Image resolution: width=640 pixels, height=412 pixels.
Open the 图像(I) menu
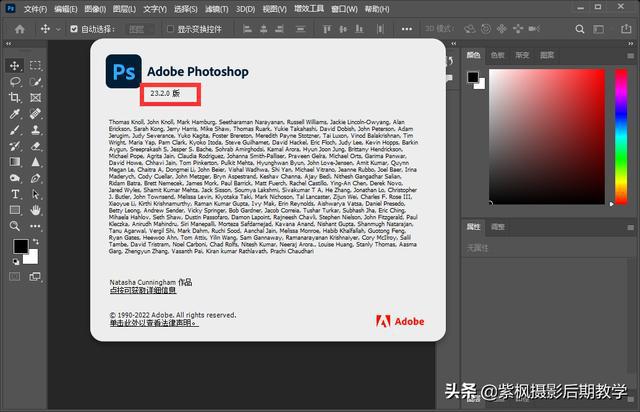tap(95, 9)
